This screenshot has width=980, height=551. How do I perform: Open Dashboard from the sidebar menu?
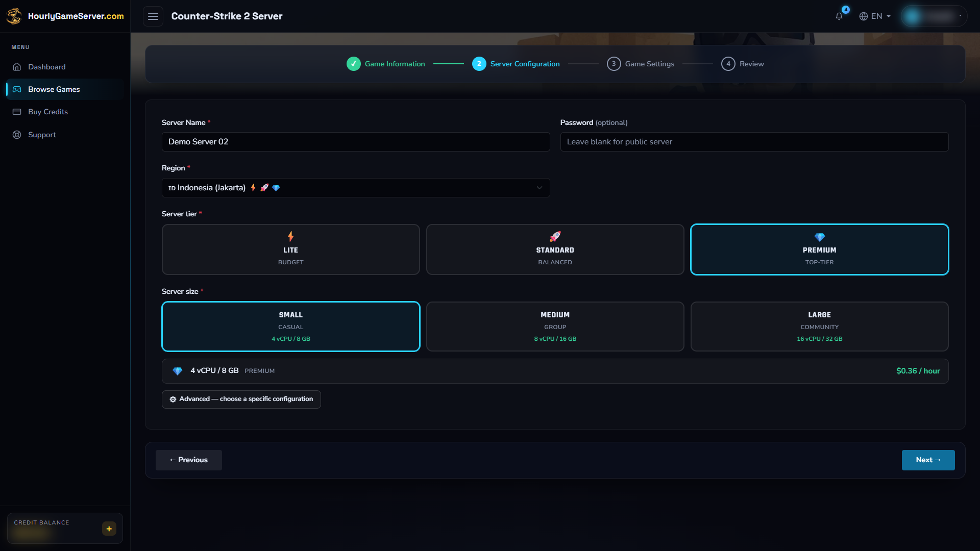65,67
